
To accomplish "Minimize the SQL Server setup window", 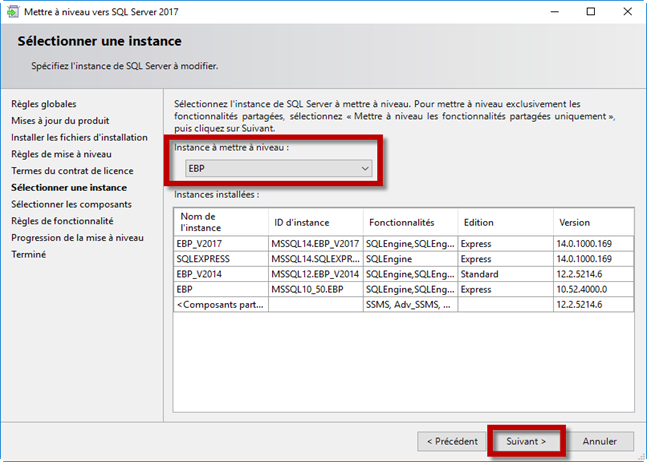I will 555,12.
